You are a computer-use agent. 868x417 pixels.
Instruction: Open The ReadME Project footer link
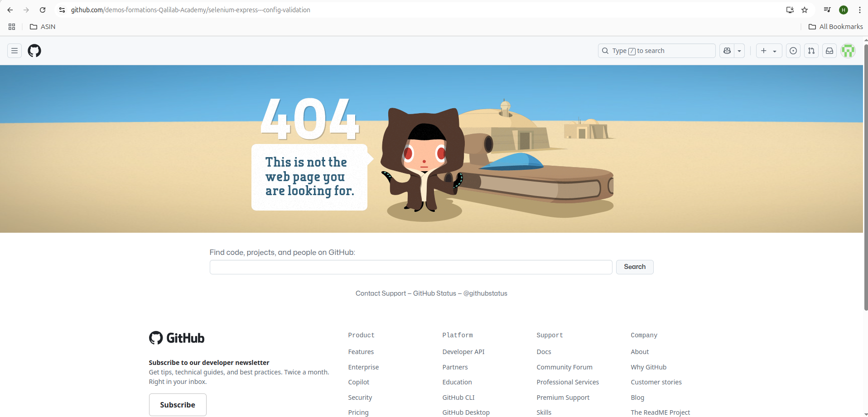pos(661,412)
